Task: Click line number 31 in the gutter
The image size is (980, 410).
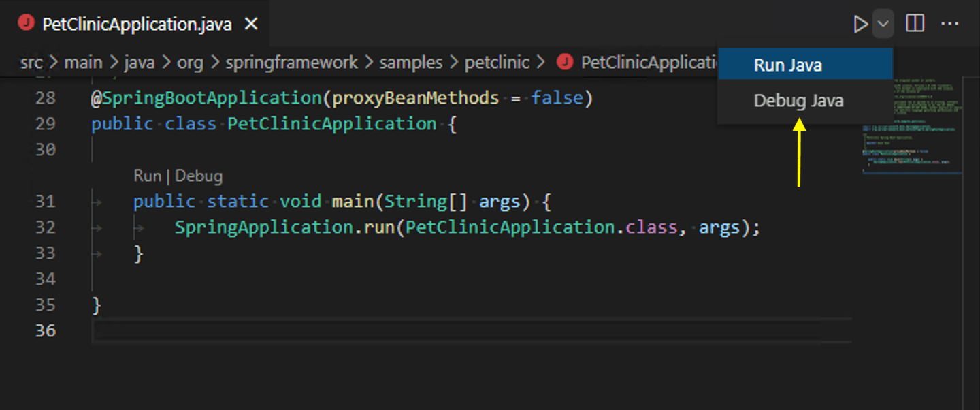Action: click(46, 201)
